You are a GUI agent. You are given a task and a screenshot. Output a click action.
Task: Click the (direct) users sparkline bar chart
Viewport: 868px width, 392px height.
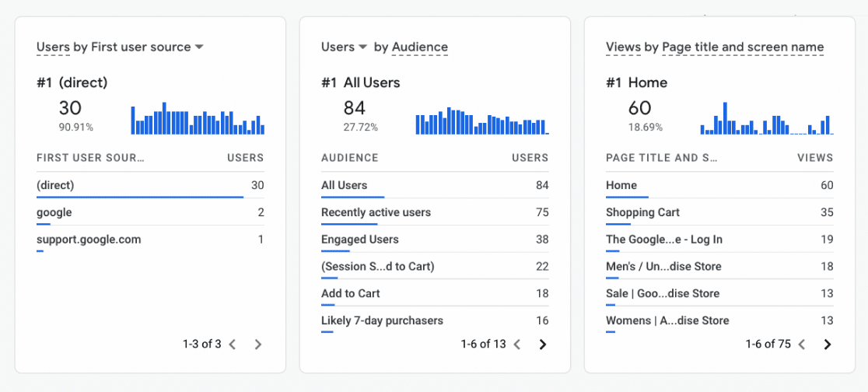(198, 118)
